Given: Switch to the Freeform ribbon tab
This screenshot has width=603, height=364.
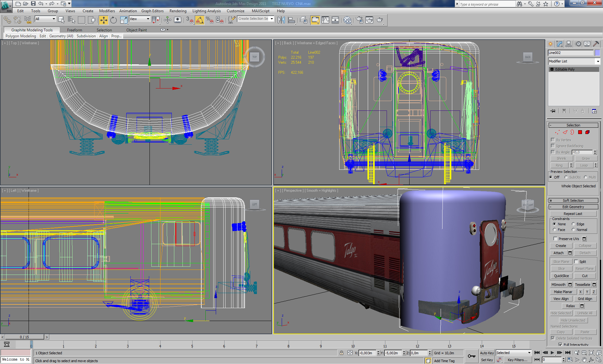Looking at the screenshot, I should 74,30.
